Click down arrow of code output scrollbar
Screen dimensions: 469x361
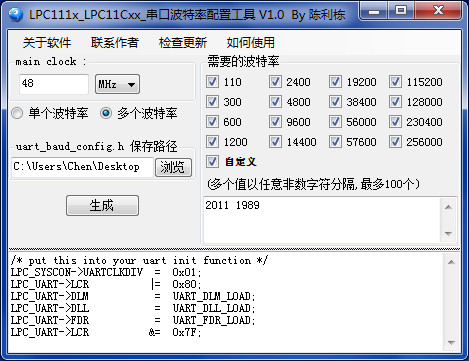(451, 343)
